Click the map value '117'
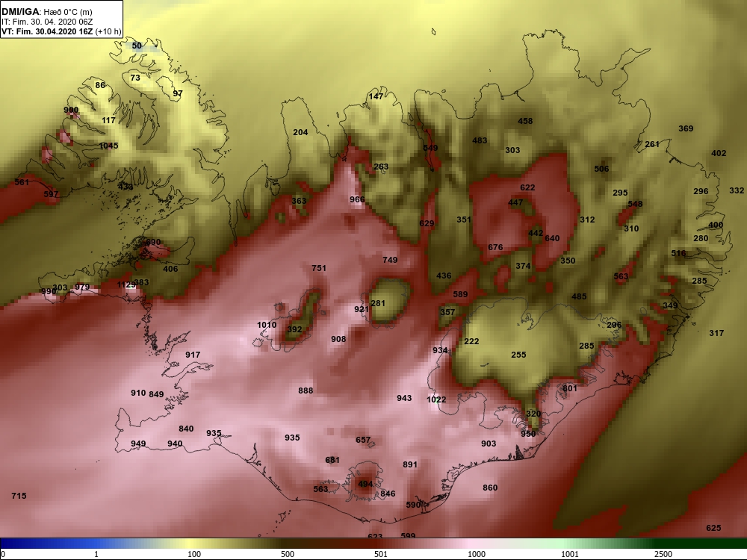The width and height of the screenshot is (747, 560). point(108,120)
